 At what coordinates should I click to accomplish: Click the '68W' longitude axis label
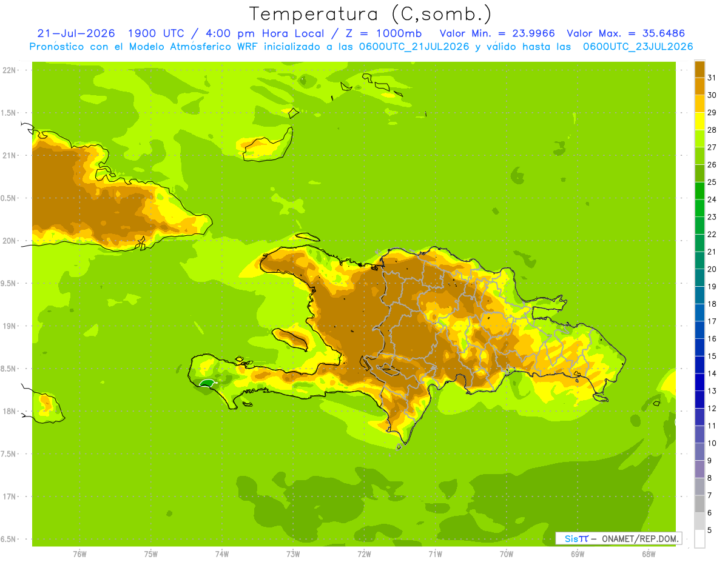pos(649,554)
